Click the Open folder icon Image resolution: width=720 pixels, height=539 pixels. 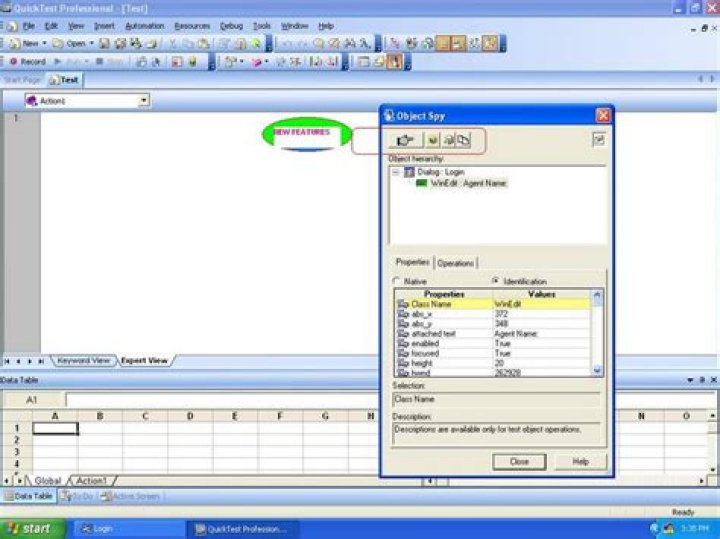pyautogui.click(x=57, y=44)
